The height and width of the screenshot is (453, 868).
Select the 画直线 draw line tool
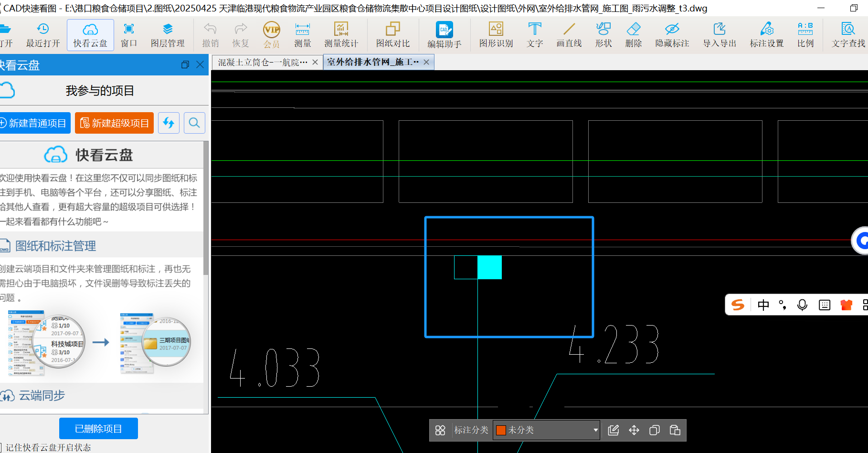569,35
